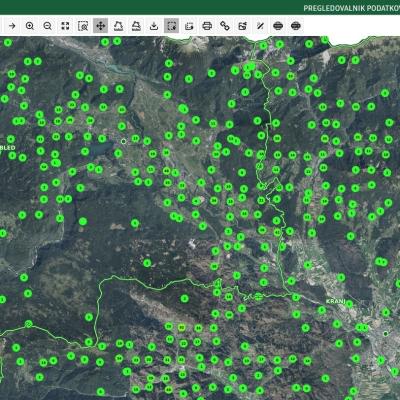Screen dimensions: 400x400
Task: Click the clear selection icon
Action: pyautogui.click(x=189, y=26)
